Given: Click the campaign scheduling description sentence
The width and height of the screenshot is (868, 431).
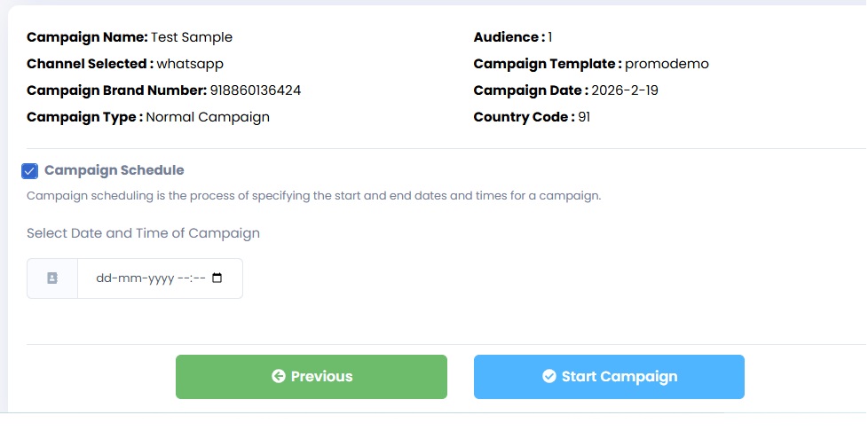Looking at the screenshot, I should coord(313,196).
